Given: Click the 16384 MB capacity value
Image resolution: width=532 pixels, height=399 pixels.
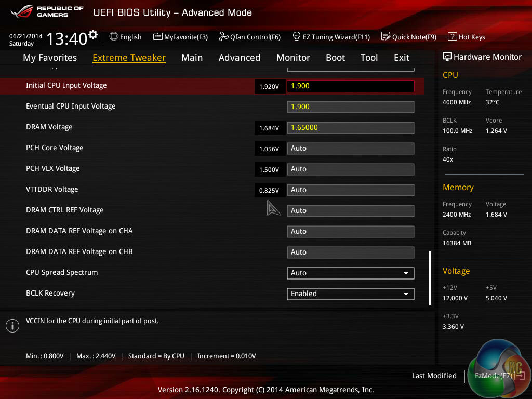Looking at the screenshot, I should 457,243.
